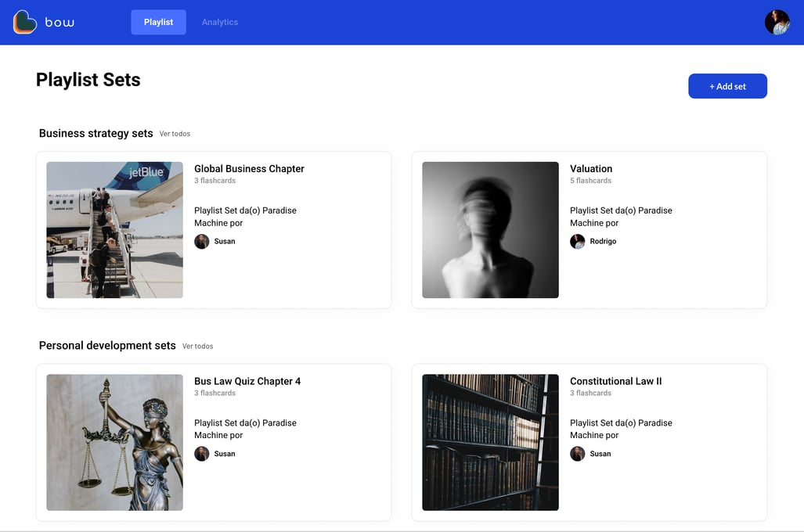The image size is (804, 532).
Task: Click Susan's avatar on Global Business Chapter card
Action: [201, 242]
